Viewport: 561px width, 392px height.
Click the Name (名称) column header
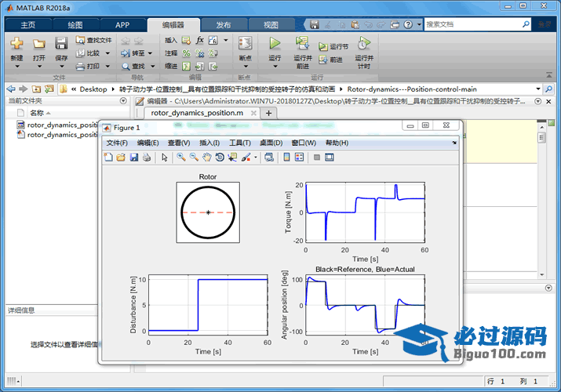click(x=37, y=113)
